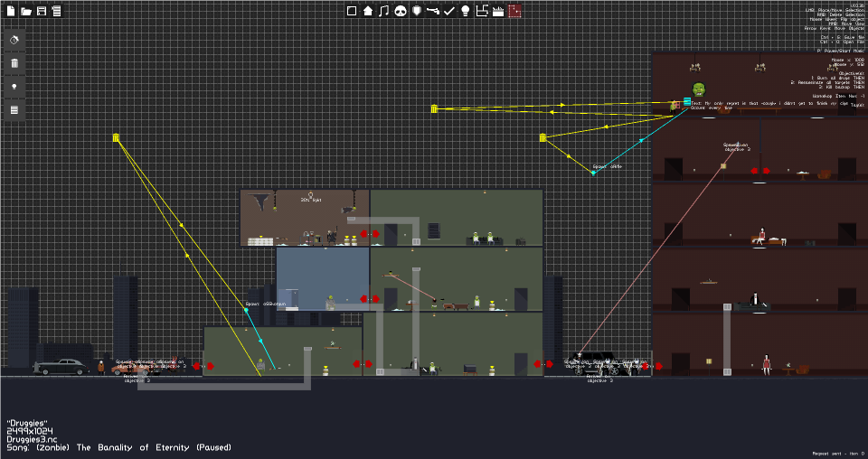
Task: Click the 'Druggies' level name text
Action: [27, 423]
